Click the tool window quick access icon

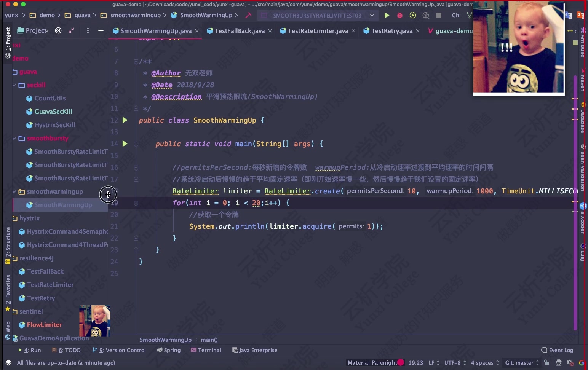click(x=8, y=362)
